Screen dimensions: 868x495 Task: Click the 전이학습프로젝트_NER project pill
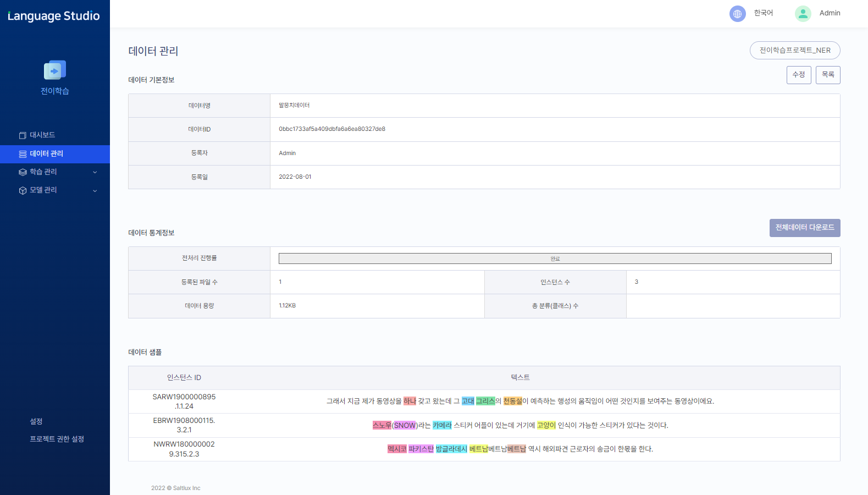[794, 50]
